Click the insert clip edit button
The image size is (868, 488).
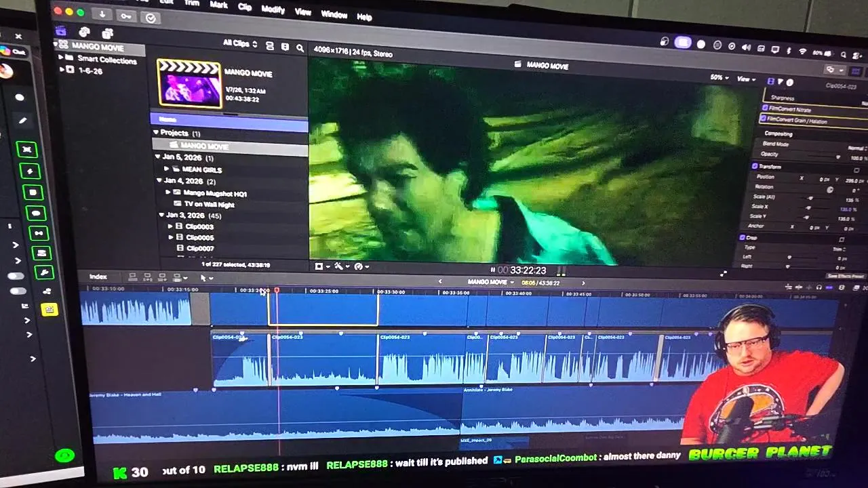(x=148, y=277)
